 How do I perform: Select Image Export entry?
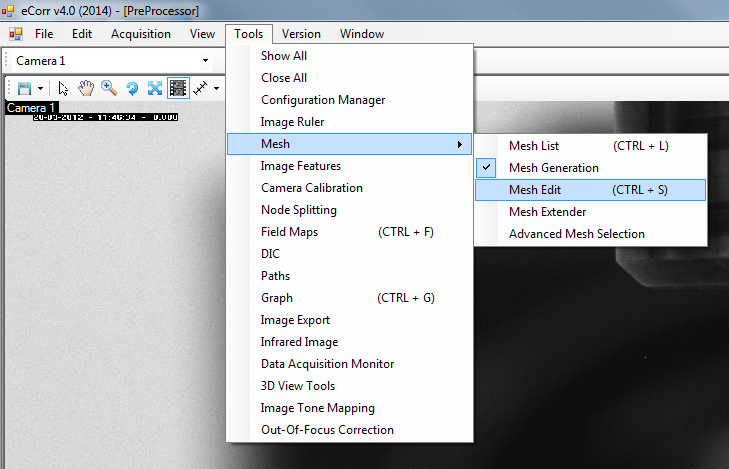point(349,320)
